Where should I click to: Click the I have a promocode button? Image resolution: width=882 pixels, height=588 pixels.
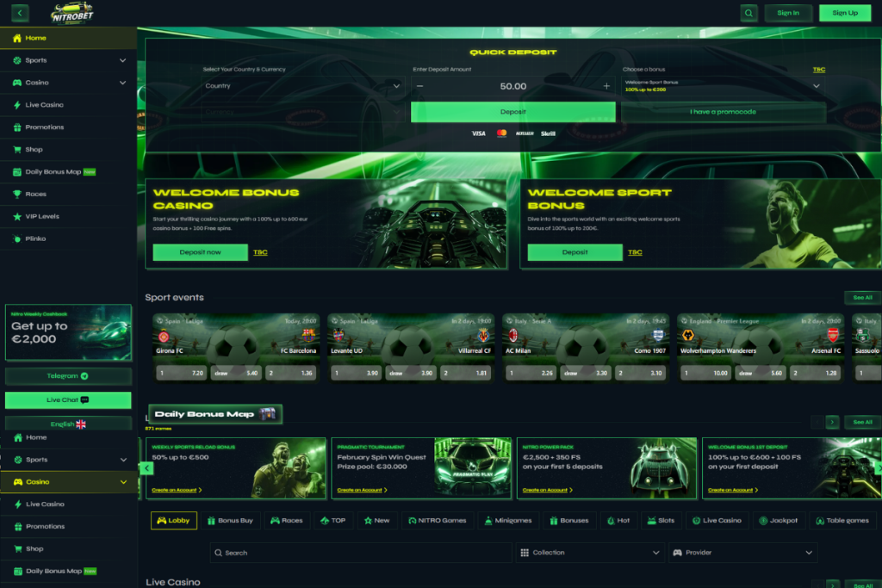(x=723, y=112)
